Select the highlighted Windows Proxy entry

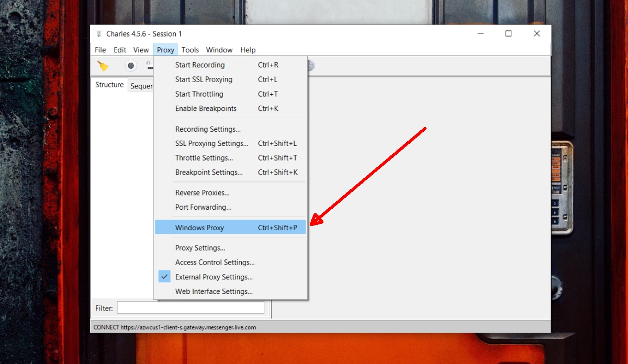click(x=200, y=227)
